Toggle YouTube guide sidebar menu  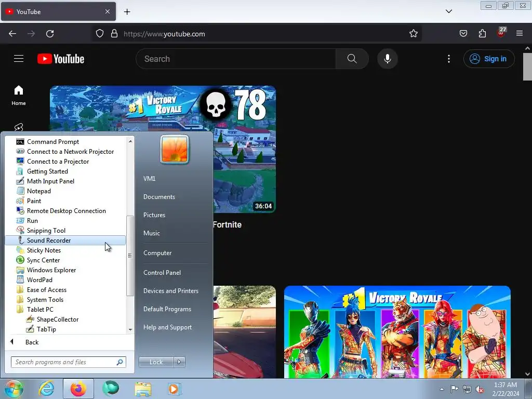tap(19, 58)
